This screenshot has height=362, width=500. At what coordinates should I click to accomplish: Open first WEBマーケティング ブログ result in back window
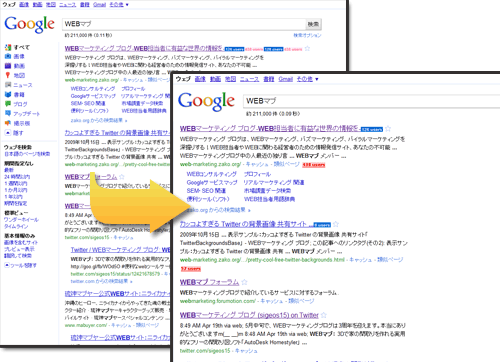[x=144, y=49]
